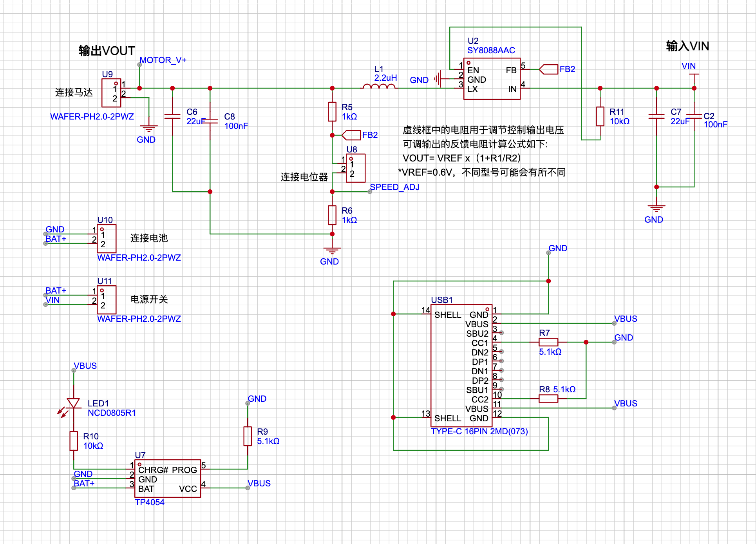Click the 电源开关 annotation text

pyautogui.click(x=149, y=299)
